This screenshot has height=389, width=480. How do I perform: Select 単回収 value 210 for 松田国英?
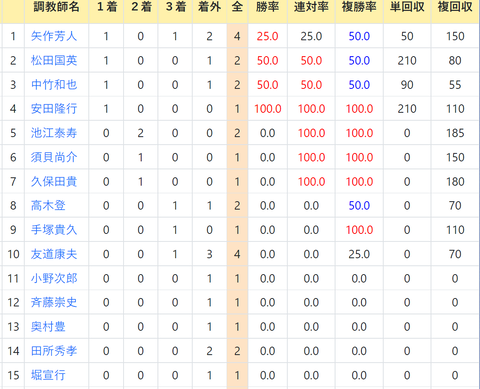[x=407, y=61]
